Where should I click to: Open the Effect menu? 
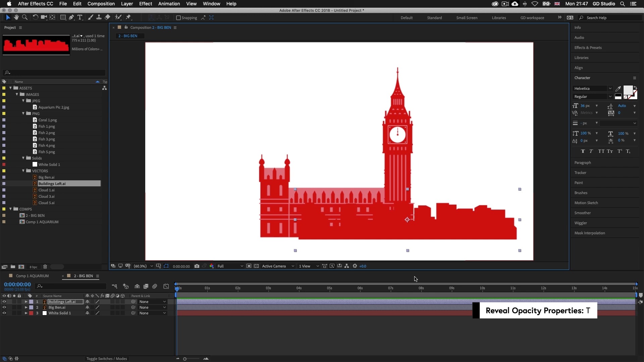pos(146,4)
